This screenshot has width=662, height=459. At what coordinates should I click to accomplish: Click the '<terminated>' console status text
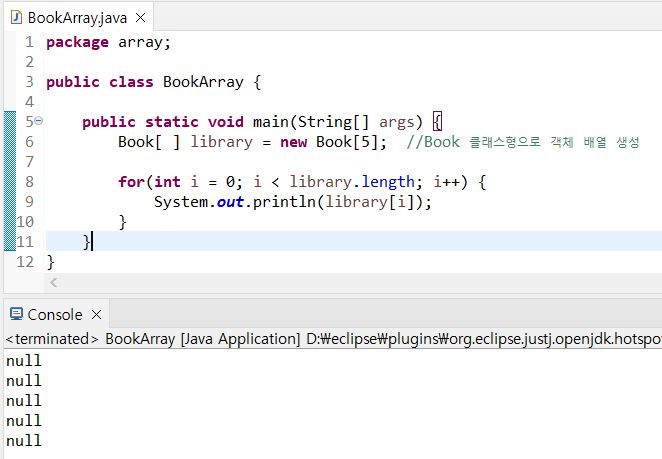(52, 339)
